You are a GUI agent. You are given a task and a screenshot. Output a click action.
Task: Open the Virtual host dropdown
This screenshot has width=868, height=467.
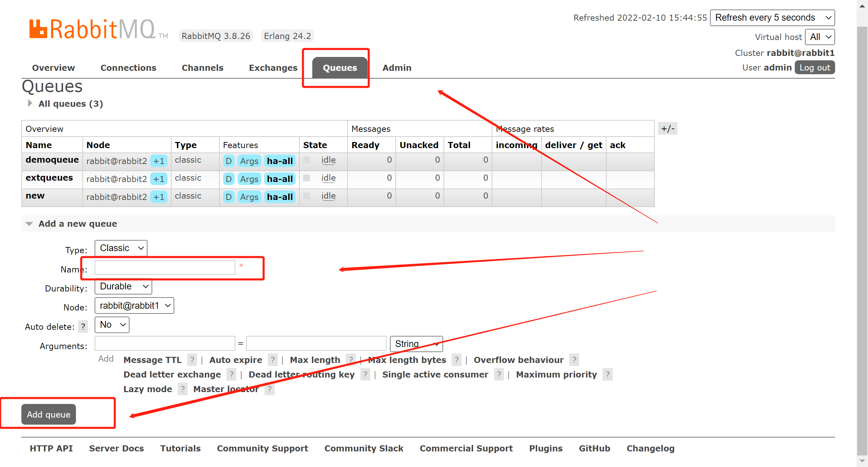pos(820,37)
